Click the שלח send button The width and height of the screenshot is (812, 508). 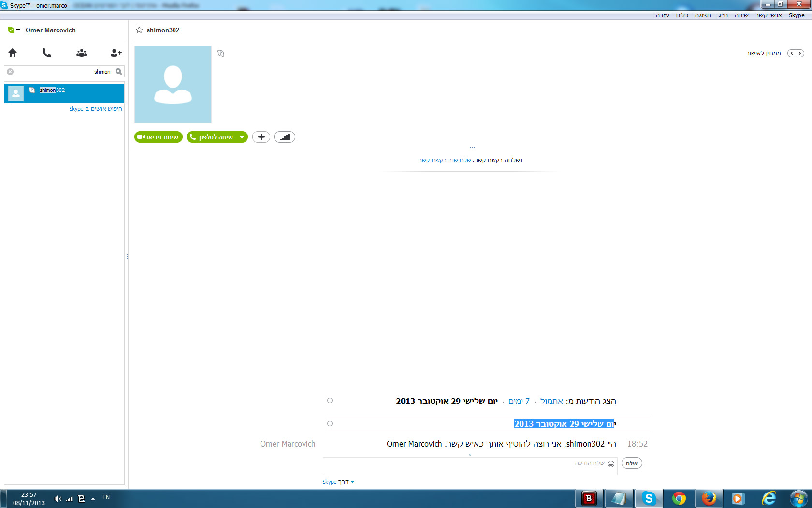pos(632,463)
